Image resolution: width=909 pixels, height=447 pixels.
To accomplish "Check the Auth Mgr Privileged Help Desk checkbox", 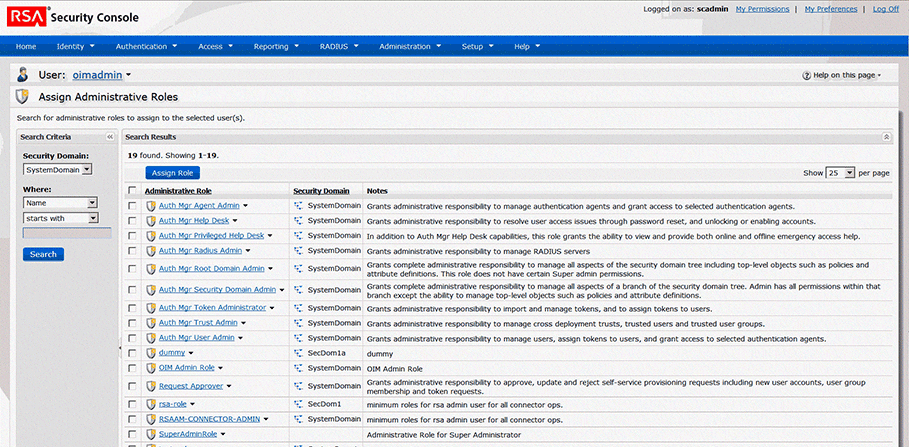I will (x=133, y=236).
